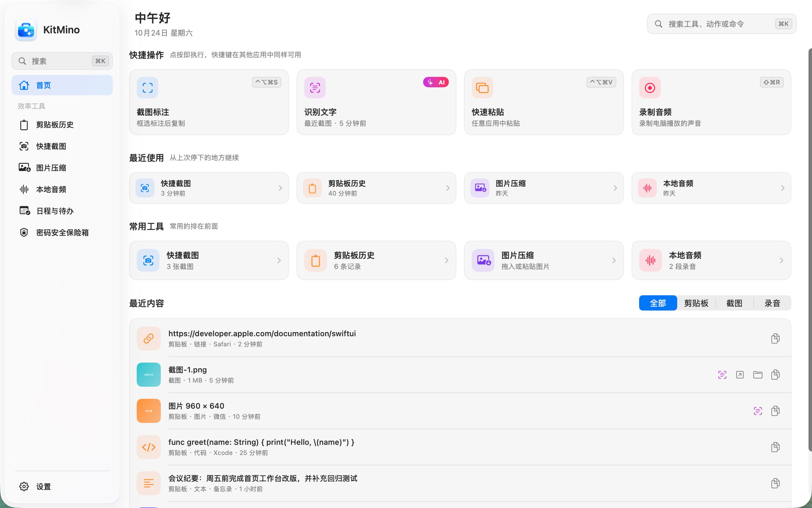Open 密码安全保险箱 in the sidebar
Image resolution: width=812 pixels, height=508 pixels.
tap(62, 232)
